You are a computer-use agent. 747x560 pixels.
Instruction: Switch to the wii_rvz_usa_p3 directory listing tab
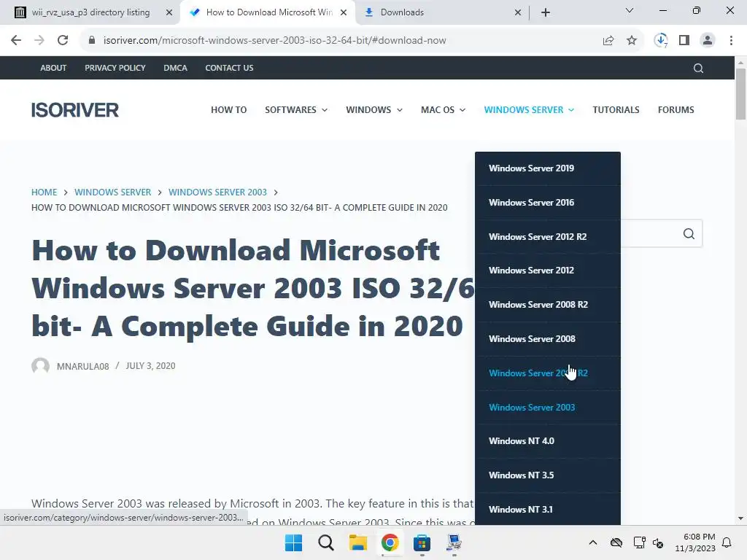(90, 12)
